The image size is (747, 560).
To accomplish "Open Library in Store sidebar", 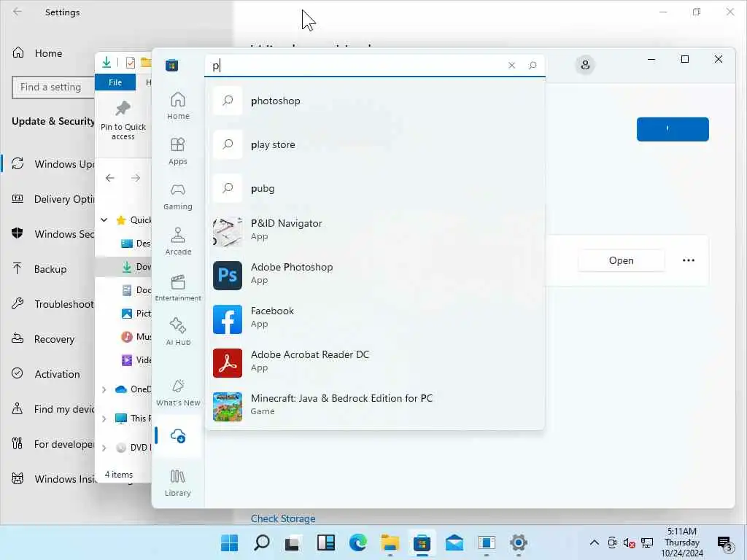I will (x=178, y=483).
